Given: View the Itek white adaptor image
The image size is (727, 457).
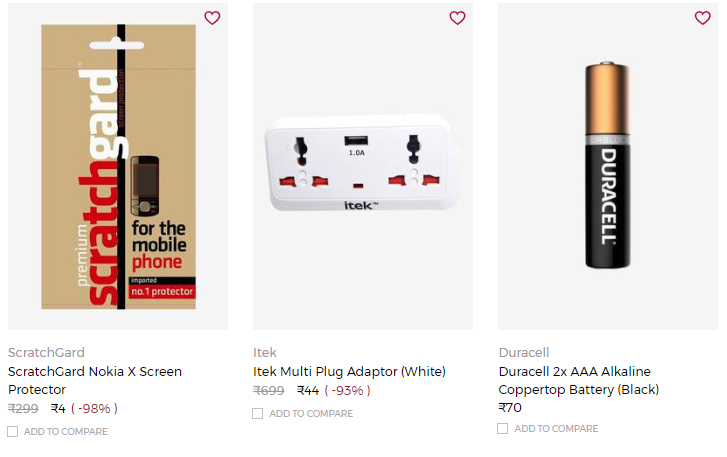Looking at the screenshot, I should tap(363, 164).
